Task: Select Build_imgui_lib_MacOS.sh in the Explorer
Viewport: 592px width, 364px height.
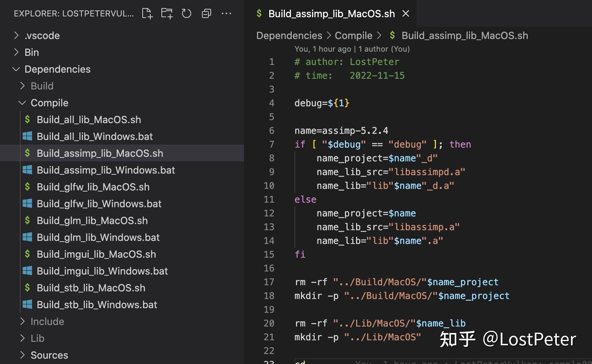Action: click(96, 254)
